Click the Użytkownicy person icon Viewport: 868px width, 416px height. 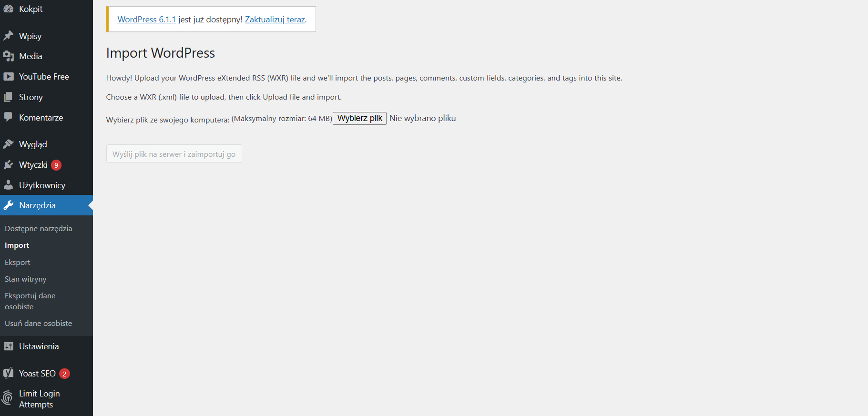tap(8, 185)
